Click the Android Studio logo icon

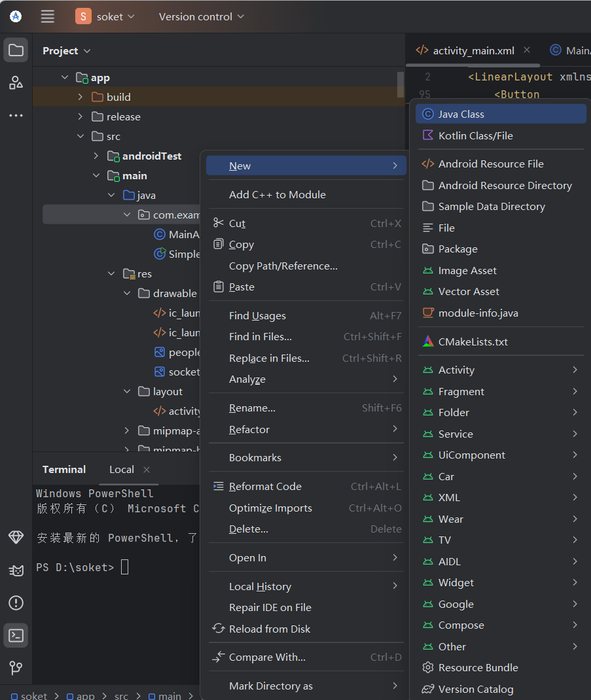[x=16, y=16]
